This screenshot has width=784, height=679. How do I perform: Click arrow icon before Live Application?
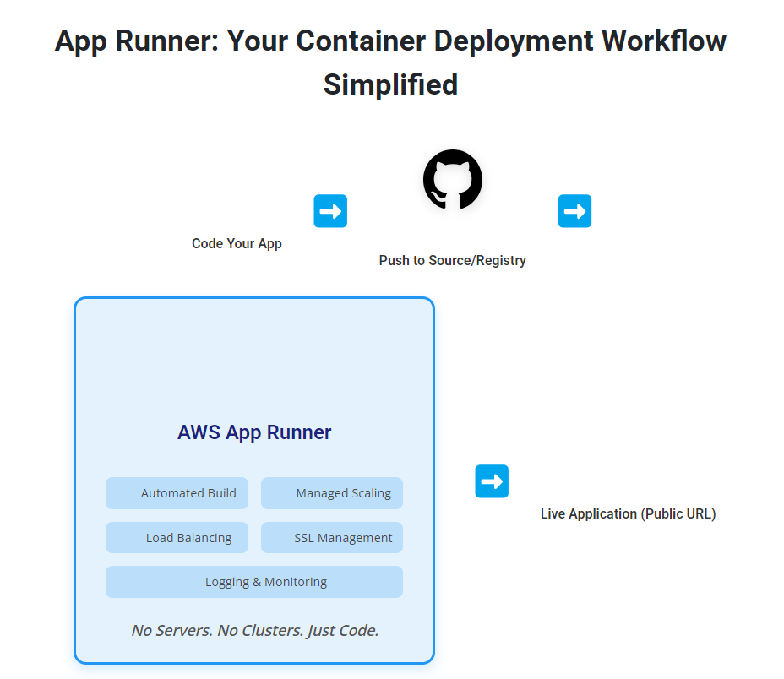point(492,481)
